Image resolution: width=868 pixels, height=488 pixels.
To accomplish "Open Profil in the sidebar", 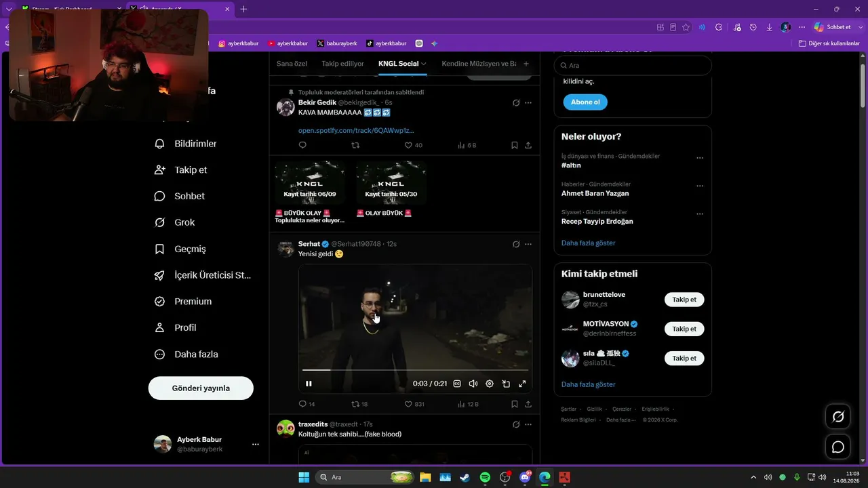I will [175, 327].
